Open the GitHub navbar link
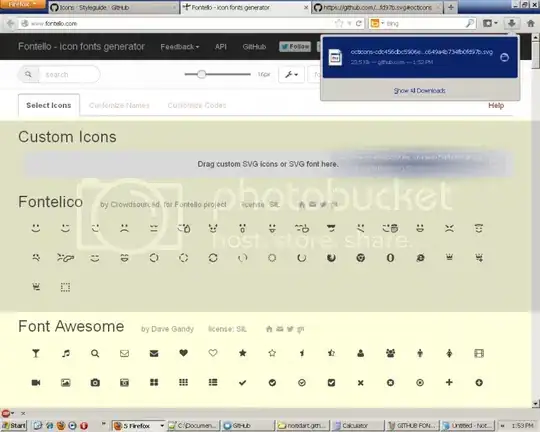This screenshot has height=432, width=540. [254, 47]
